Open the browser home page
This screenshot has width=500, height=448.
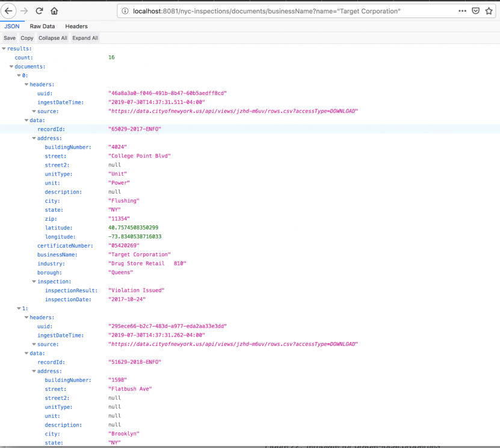tap(54, 10)
